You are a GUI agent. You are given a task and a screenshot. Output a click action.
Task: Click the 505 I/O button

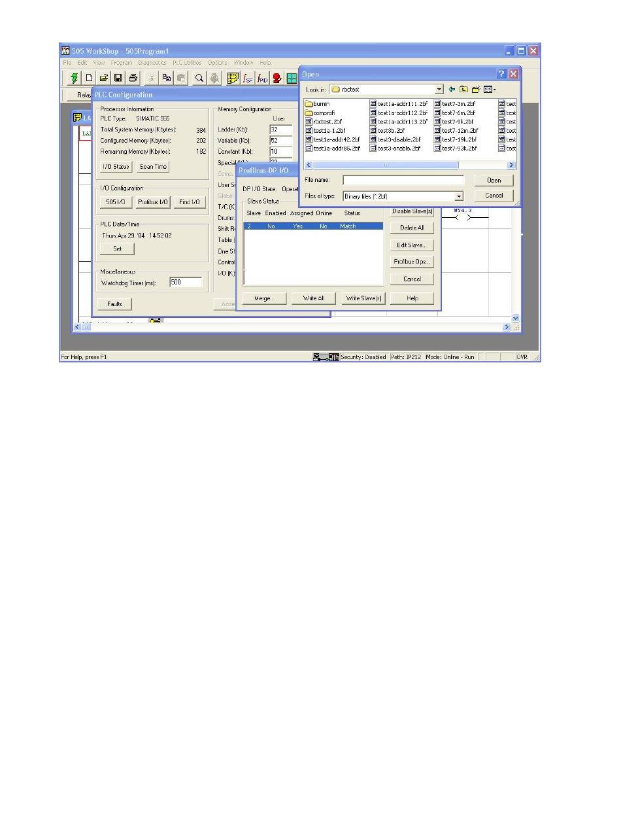pyautogui.click(x=116, y=202)
